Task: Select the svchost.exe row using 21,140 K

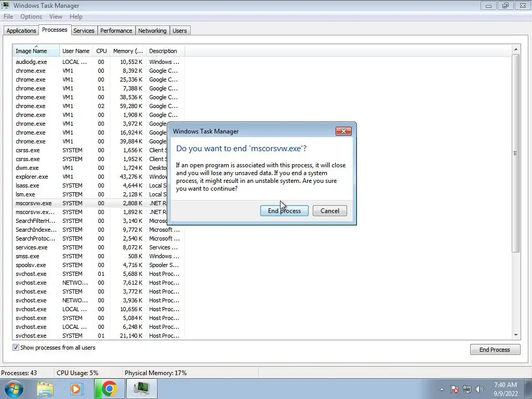Action: [x=98, y=336]
